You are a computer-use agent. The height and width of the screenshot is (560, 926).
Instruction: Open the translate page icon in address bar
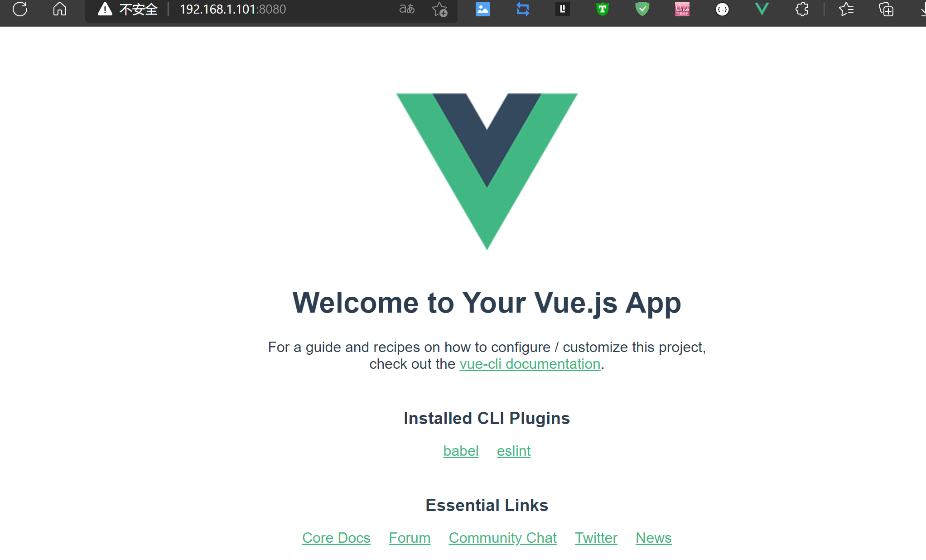[406, 9]
